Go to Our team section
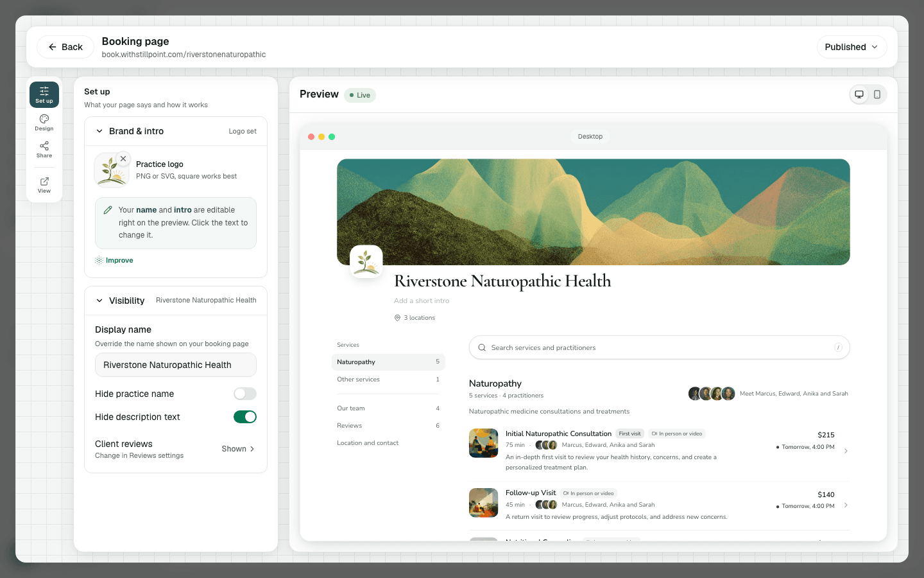The height and width of the screenshot is (578, 924). click(x=388, y=408)
